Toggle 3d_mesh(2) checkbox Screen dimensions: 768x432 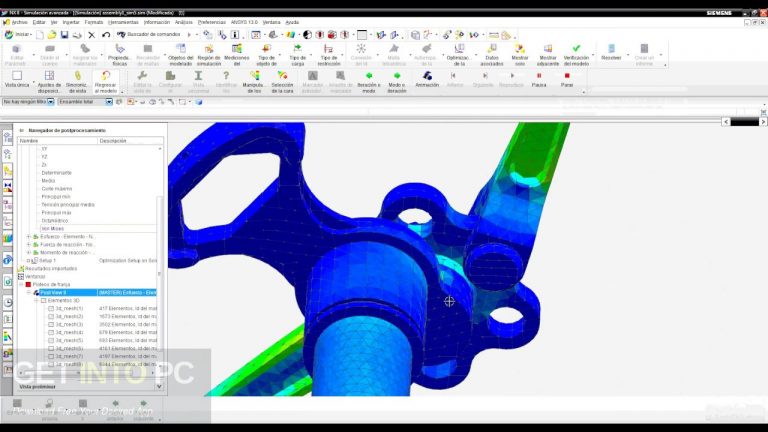coord(51,316)
